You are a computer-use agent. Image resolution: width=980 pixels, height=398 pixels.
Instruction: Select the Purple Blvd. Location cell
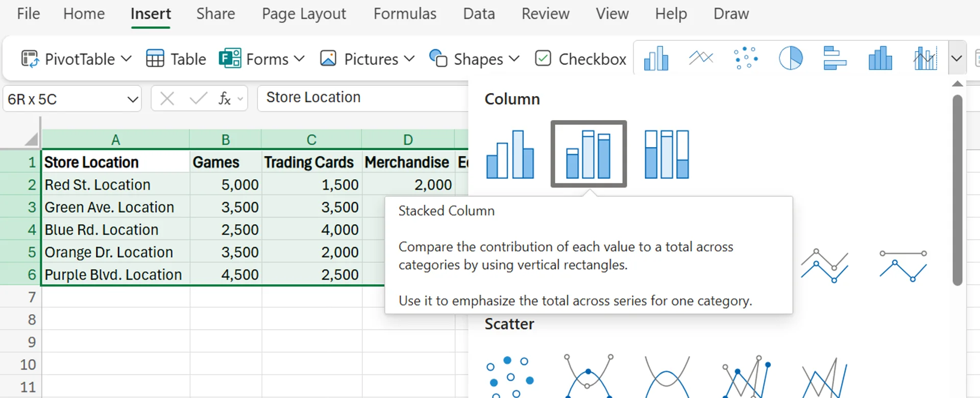(x=116, y=274)
